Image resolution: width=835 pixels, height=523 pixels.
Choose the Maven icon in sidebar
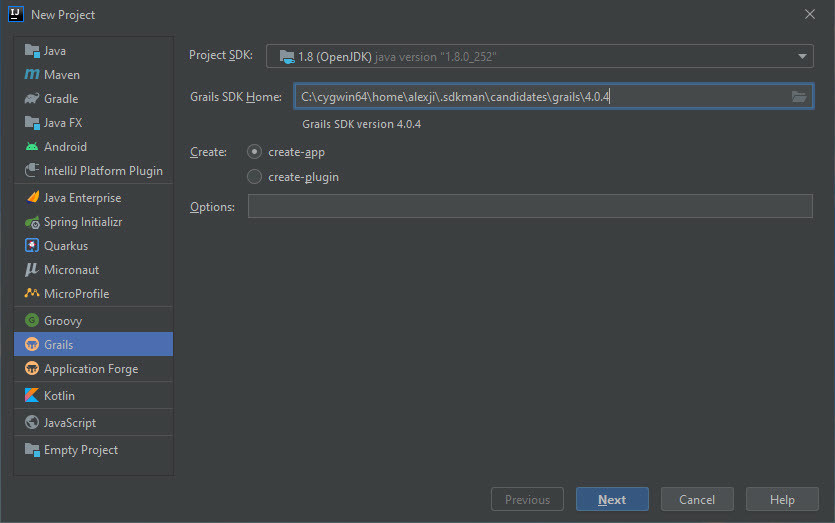pos(32,75)
